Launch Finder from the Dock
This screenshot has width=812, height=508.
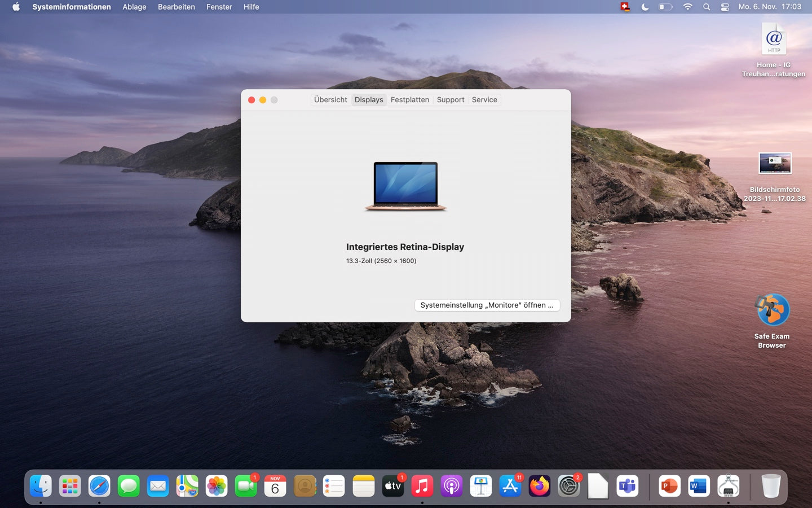pos(41,486)
